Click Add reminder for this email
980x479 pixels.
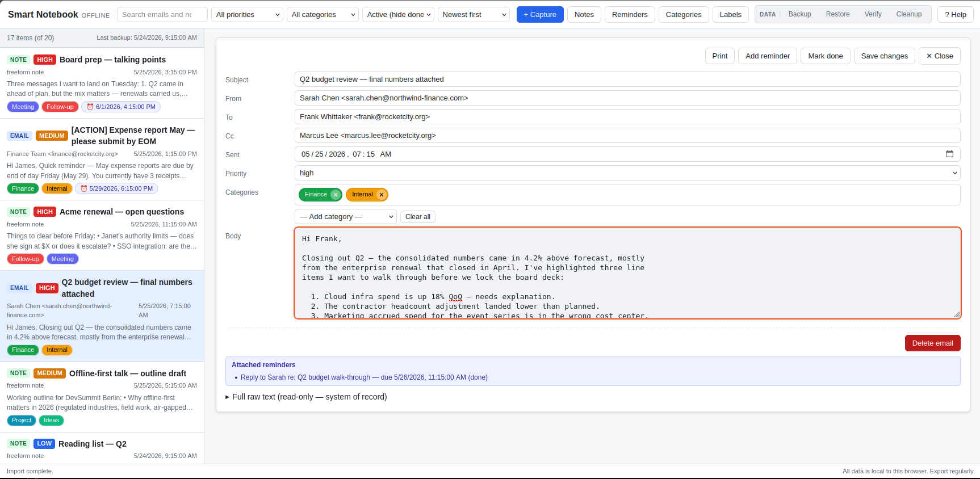(767, 56)
